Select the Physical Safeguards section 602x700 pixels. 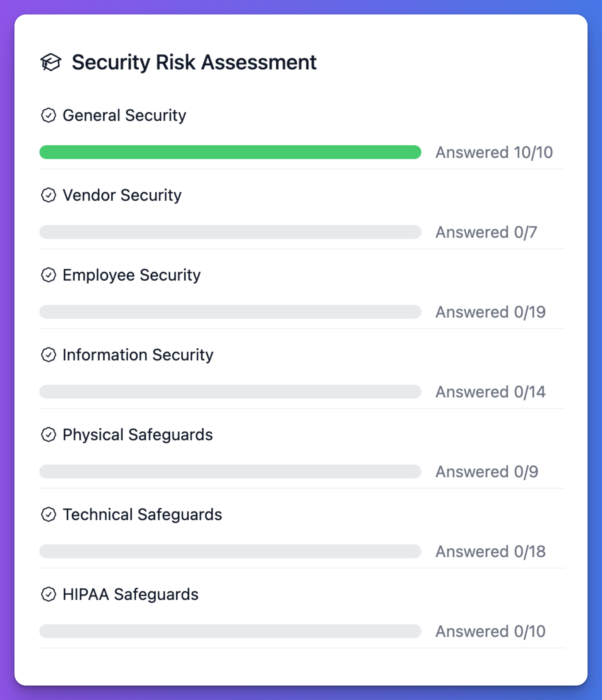[137, 435]
